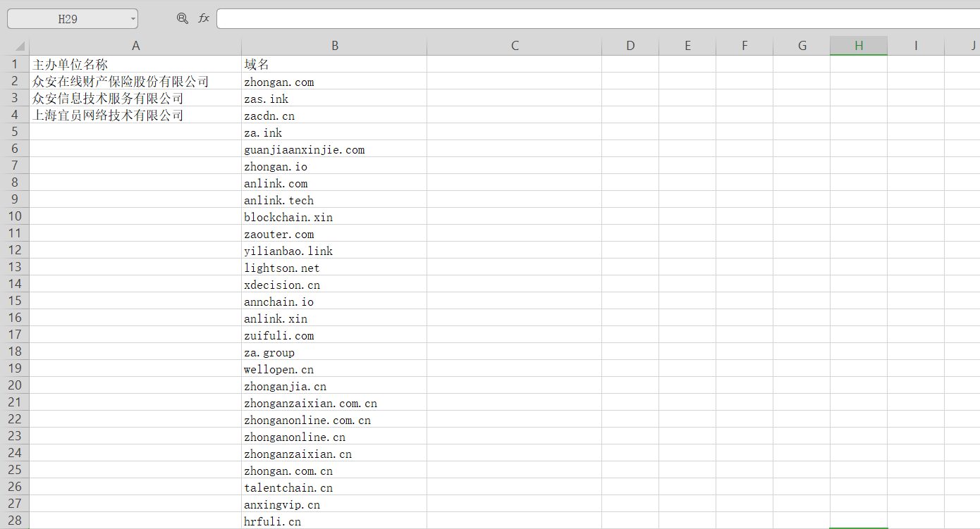This screenshot has height=529, width=980.
Task: Click the select-all corner triangle
Action: pyautogui.click(x=20, y=46)
